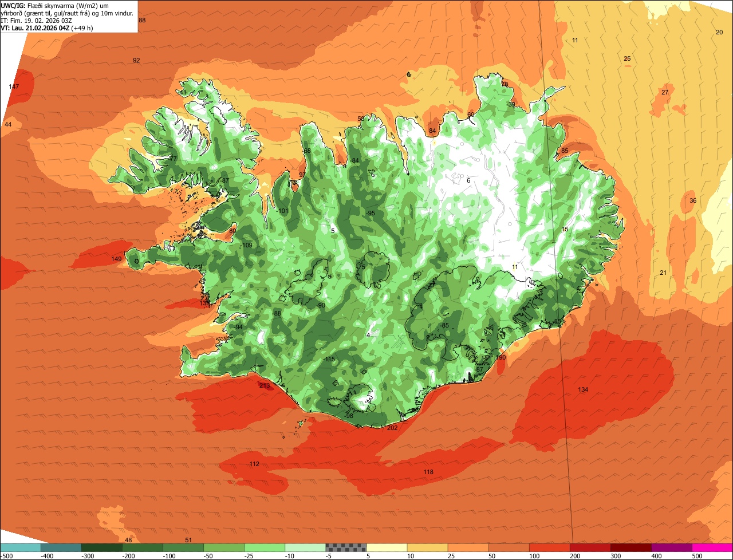Click the pale green -10 to -5 swatch
The height and width of the screenshot is (560, 733).
(305, 547)
